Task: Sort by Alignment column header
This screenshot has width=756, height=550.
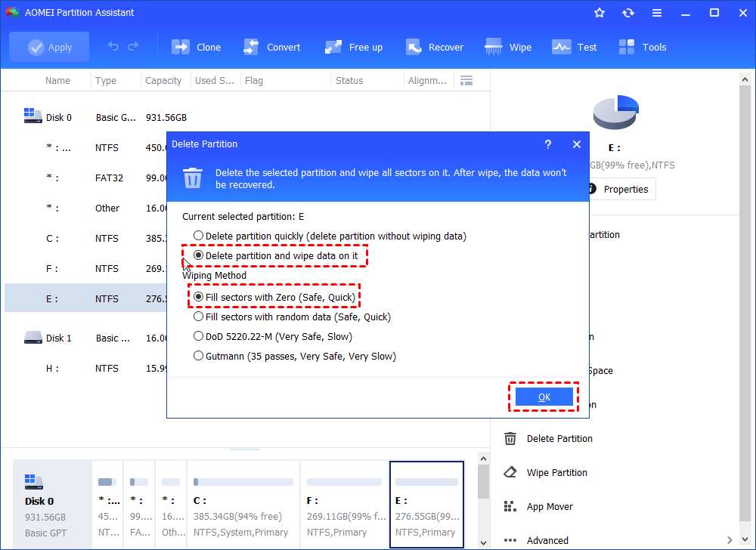Action: [427, 80]
